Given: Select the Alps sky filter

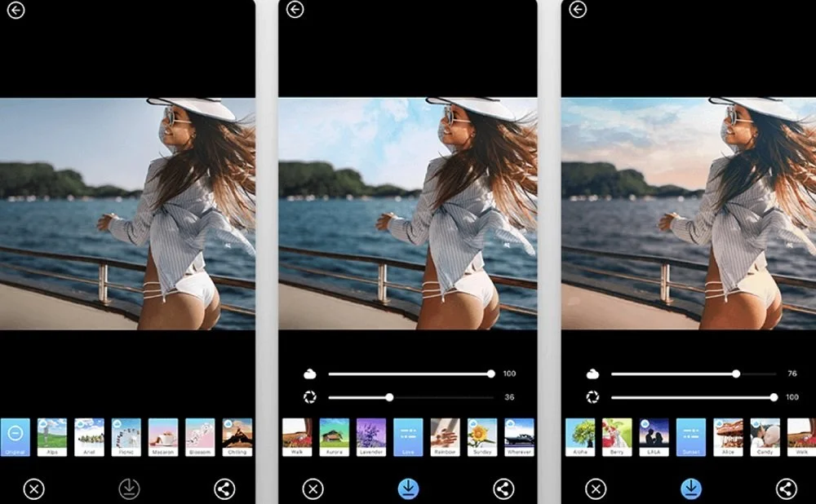Looking at the screenshot, I should [x=52, y=437].
